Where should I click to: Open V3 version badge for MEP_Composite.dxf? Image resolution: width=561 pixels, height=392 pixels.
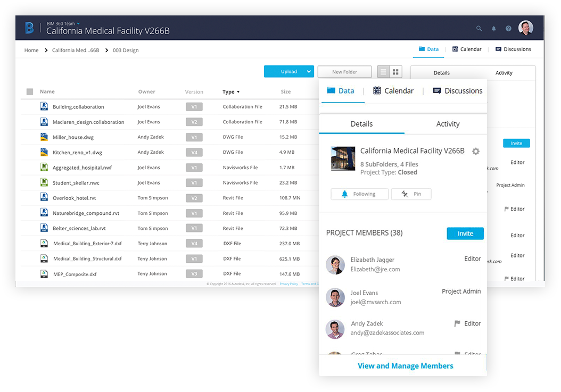coord(194,274)
